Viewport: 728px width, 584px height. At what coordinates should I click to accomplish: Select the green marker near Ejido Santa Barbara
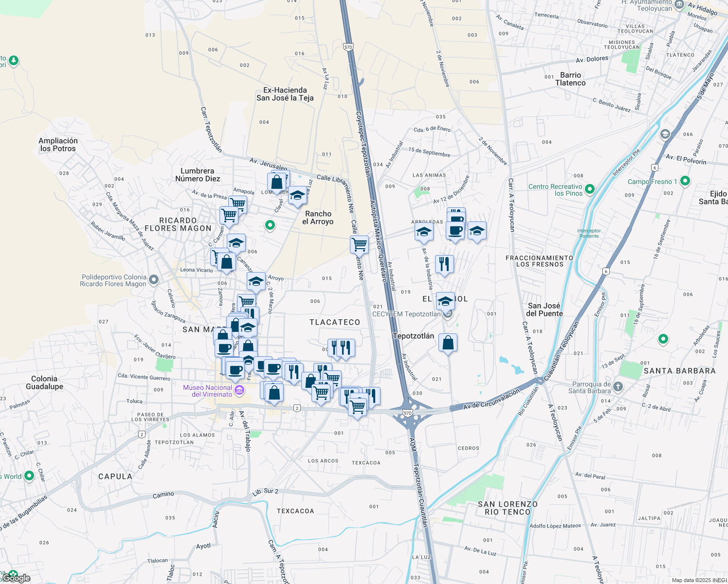[x=663, y=340]
